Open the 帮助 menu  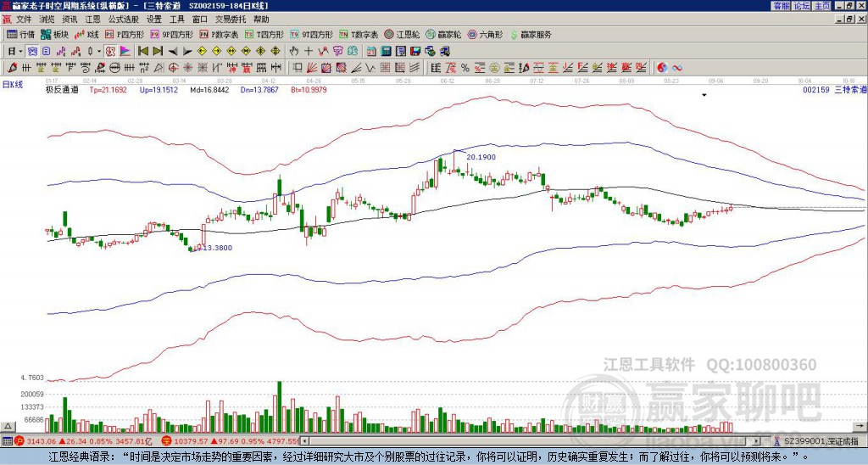click(261, 20)
